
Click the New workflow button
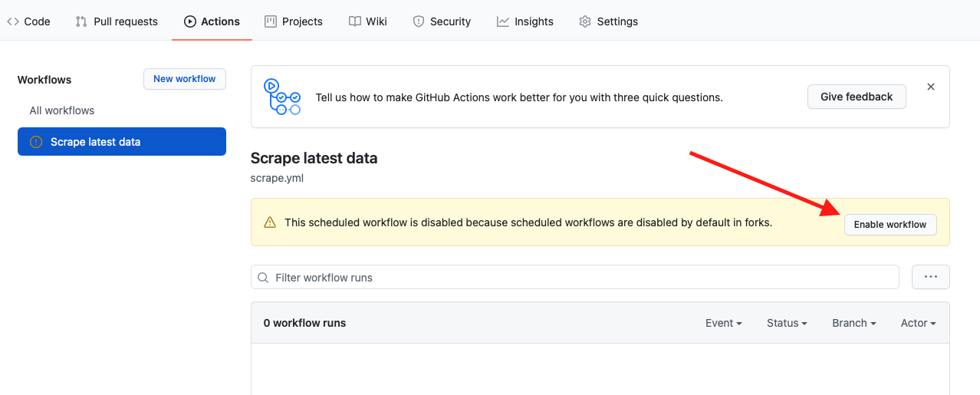pos(185,79)
